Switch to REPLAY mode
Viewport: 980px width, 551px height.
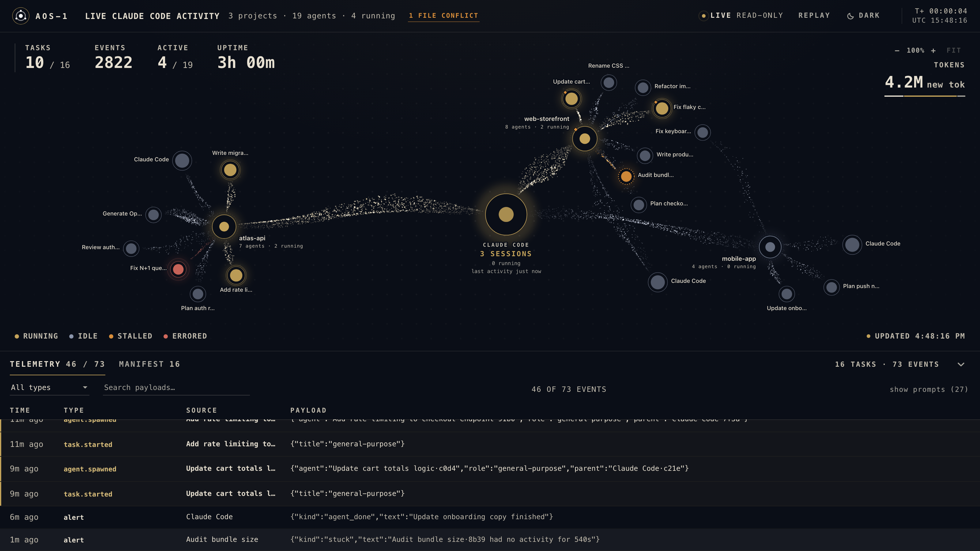[x=814, y=16]
